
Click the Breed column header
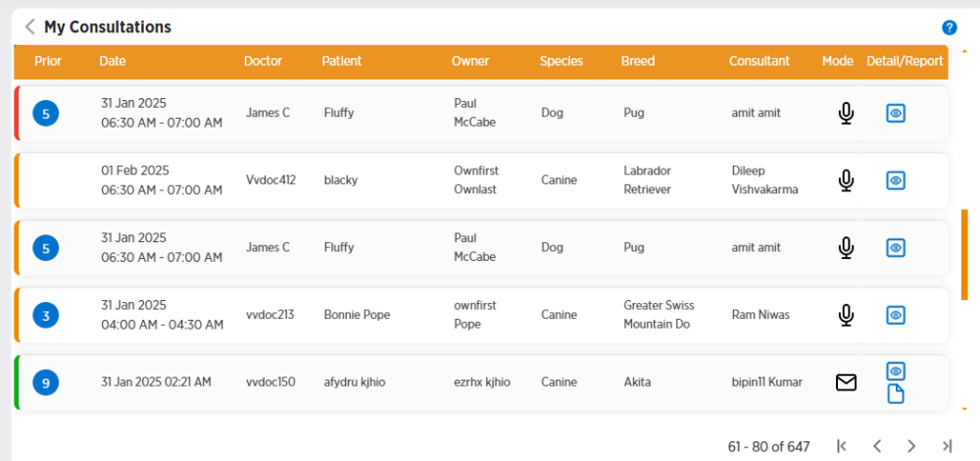click(x=638, y=61)
